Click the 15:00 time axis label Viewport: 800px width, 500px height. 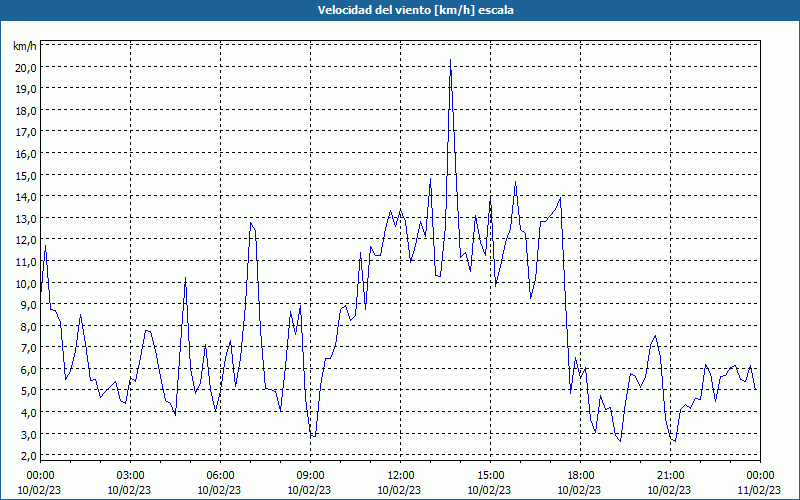(490, 476)
